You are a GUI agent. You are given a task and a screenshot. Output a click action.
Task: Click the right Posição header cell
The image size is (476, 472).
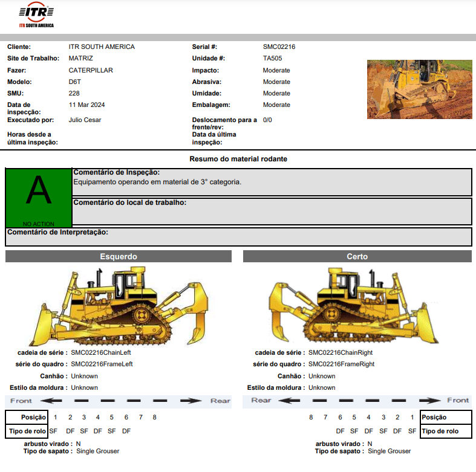(x=446, y=418)
